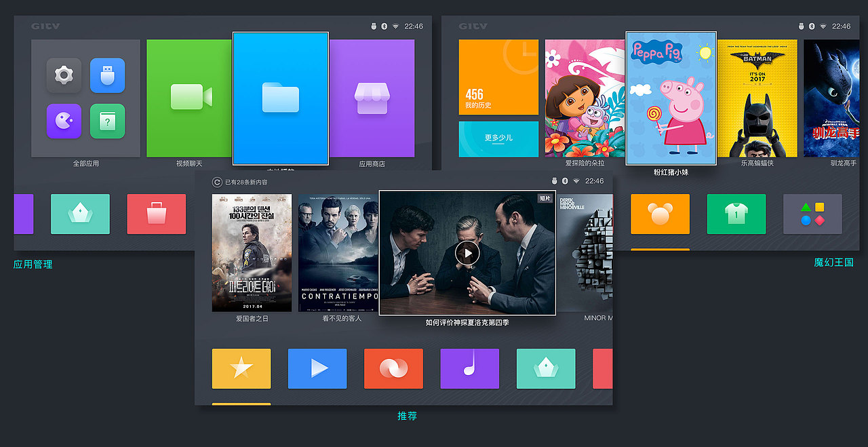Click the GITV logo in 应用管理 screen
Screen dimensions: 868x447
point(45,26)
